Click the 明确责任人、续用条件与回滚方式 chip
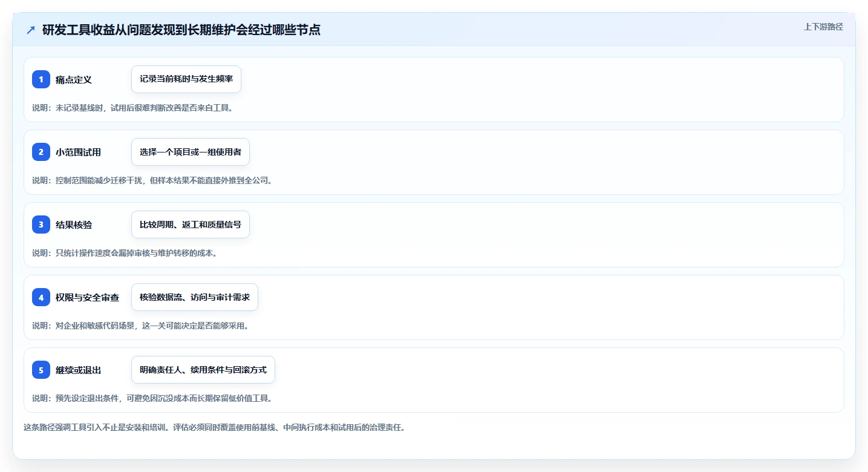Image resolution: width=868 pixels, height=472 pixels. (x=203, y=370)
